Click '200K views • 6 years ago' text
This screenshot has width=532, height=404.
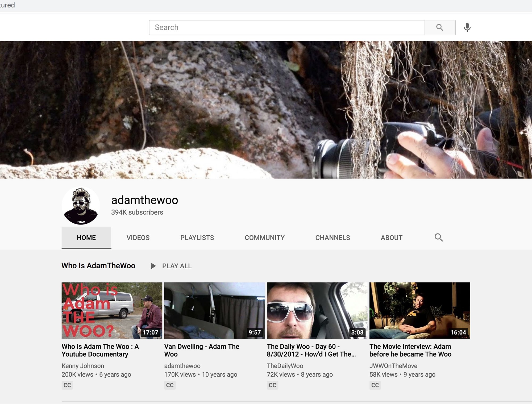tap(96, 374)
